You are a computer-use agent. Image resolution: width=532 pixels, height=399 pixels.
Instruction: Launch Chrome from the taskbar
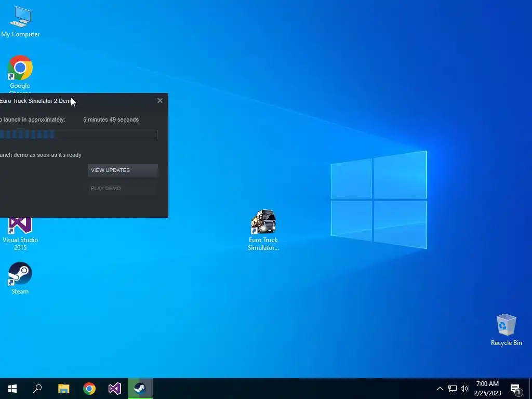tap(89, 389)
